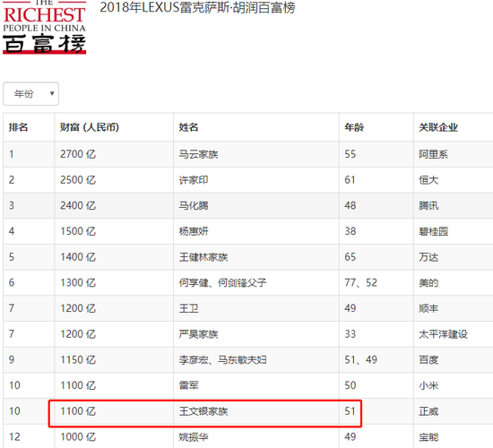
Task: Click 正威 company cell
Action: (428, 411)
